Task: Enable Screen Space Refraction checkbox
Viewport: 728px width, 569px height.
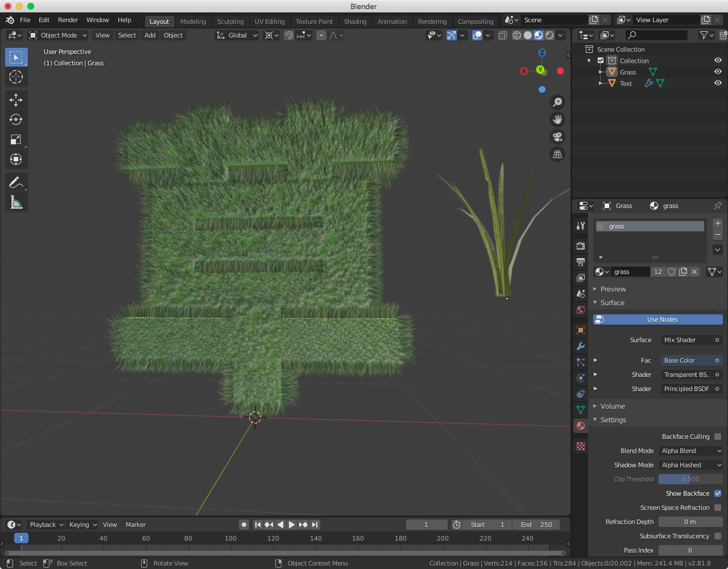Action: (718, 508)
